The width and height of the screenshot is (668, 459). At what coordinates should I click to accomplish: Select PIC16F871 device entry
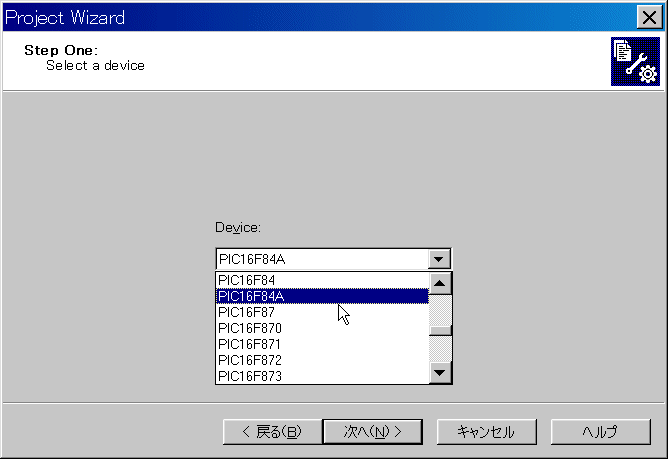(322, 344)
